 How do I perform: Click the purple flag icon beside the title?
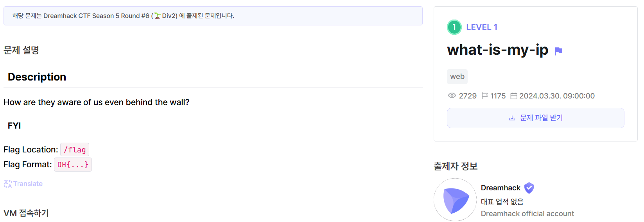pos(558,51)
